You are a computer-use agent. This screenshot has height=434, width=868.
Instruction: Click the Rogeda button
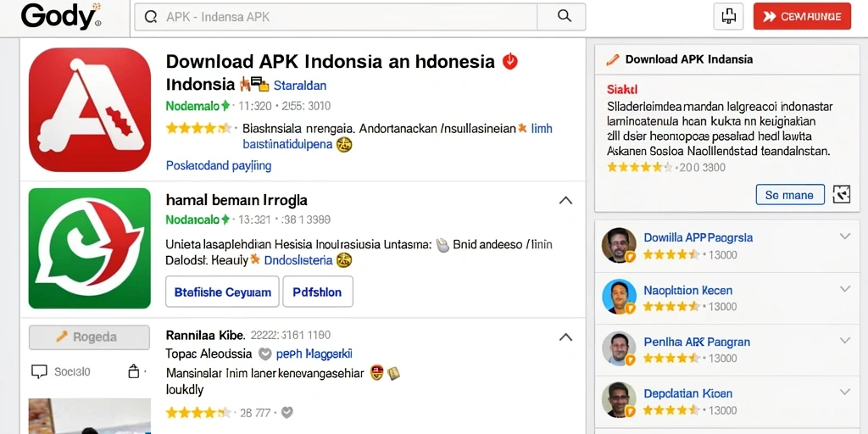pyautogui.click(x=89, y=337)
